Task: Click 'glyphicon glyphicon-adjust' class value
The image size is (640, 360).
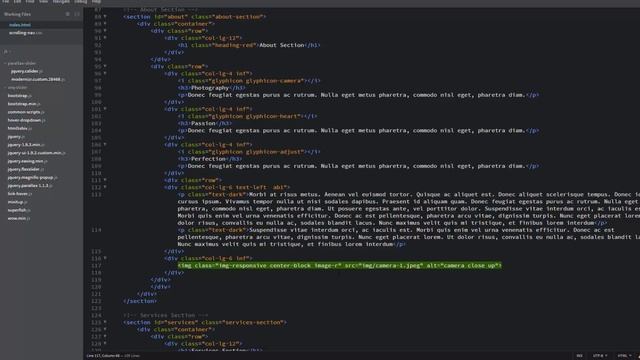Action: (258, 152)
